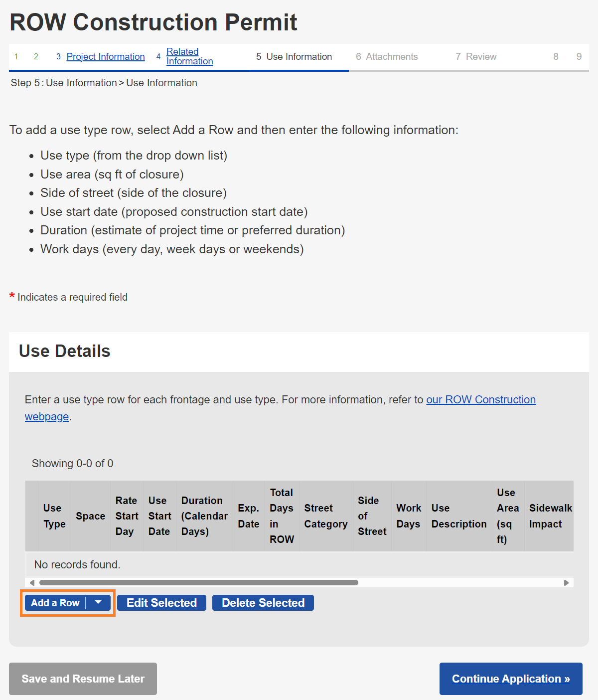This screenshot has width=598, height=700.
Task: Click step 1 in the progress bar
Action: (x=16, y=57)
